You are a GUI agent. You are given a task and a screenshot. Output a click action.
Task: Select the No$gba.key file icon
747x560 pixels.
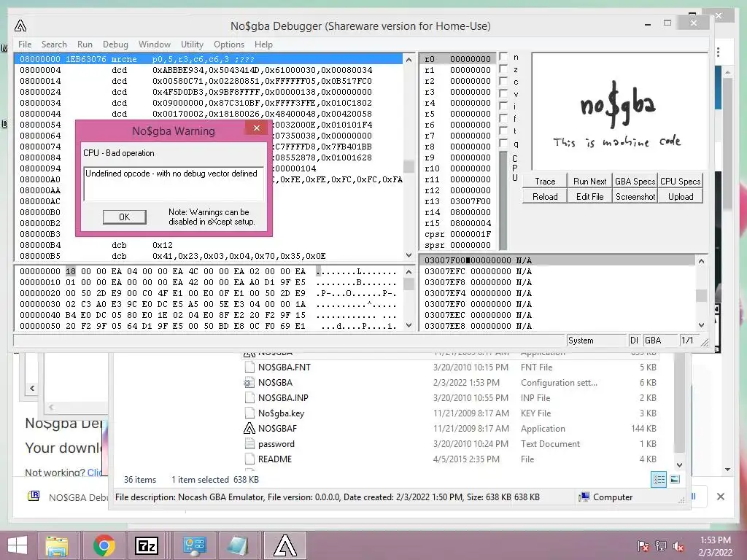point(249,413)
